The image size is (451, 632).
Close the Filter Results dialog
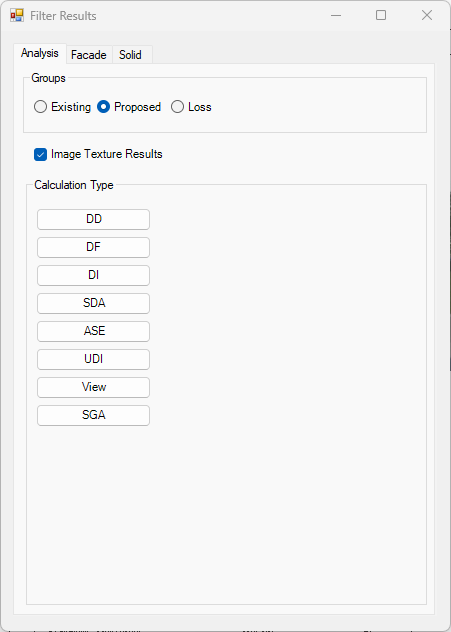click(x=427, y=15)
